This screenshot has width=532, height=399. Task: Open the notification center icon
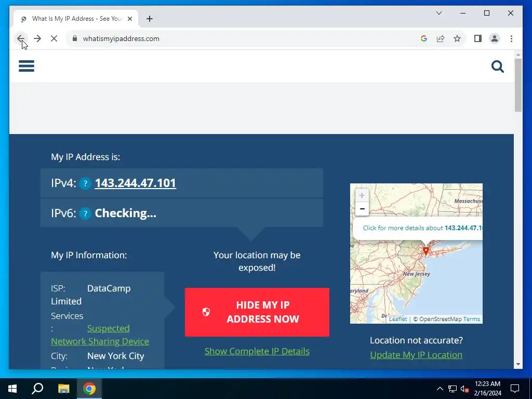coord(515,389)
